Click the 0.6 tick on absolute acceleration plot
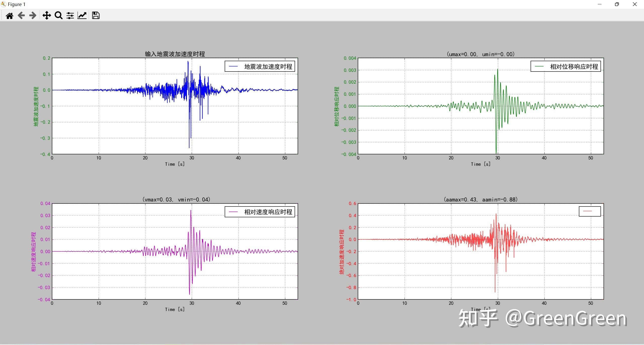Image resolution: width=644 pixels, height=345 pixels. coord(352,203)
